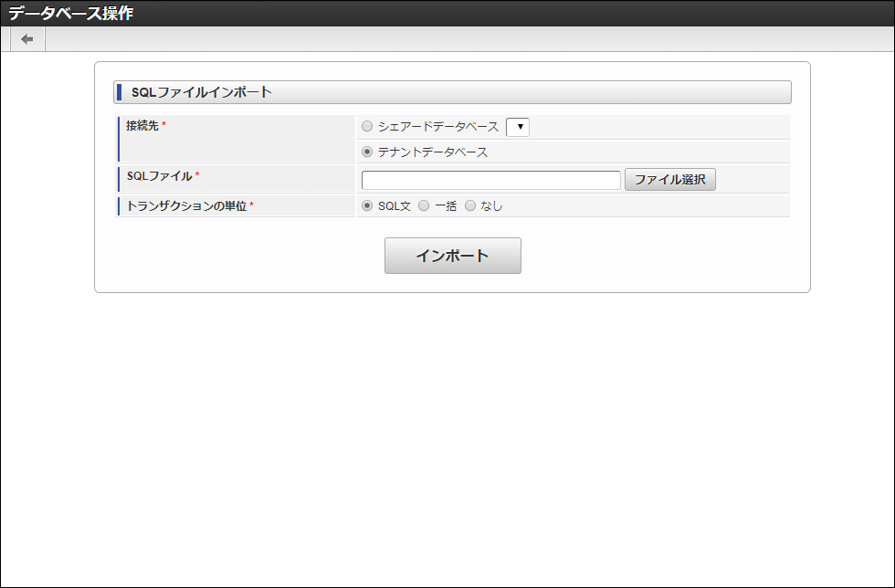This screenshot has width=895, height=588.
Task: Select the テナントデータベース radio button
Action: pyautogui.click(x=367, y=152)
